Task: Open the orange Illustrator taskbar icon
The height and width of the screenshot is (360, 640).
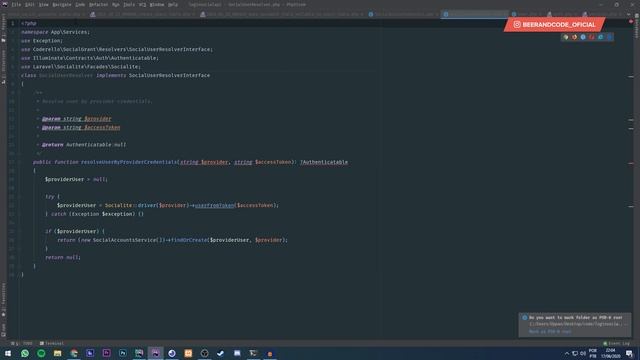Action: 188,353
